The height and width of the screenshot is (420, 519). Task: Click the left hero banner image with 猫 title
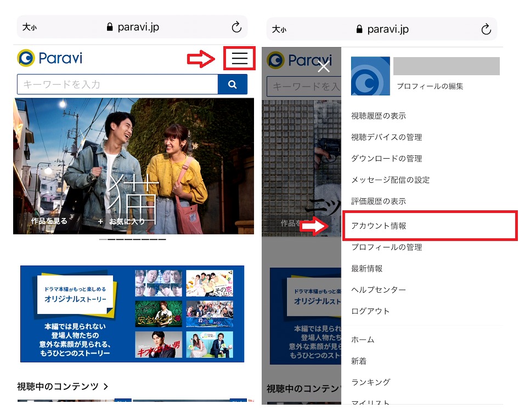133,166
